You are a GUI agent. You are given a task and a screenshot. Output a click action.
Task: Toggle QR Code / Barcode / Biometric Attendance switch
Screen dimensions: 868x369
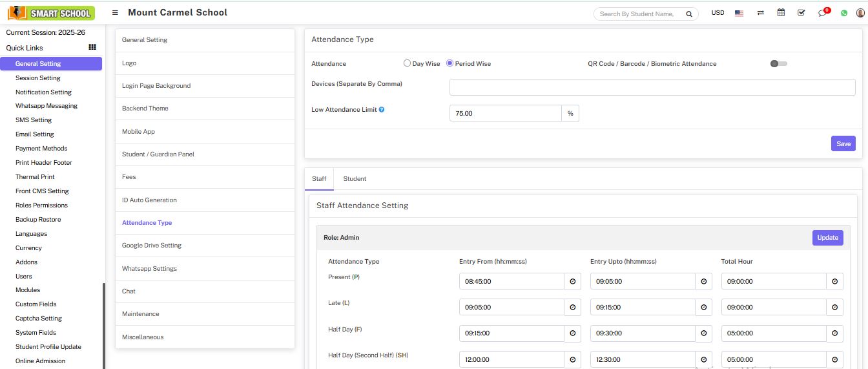tap(778, 63)
